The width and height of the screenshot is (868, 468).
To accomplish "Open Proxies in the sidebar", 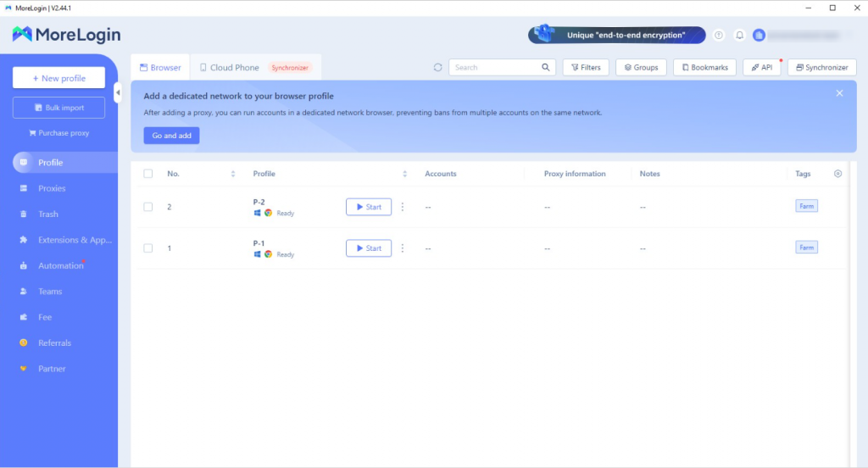I will coord(52,188).
